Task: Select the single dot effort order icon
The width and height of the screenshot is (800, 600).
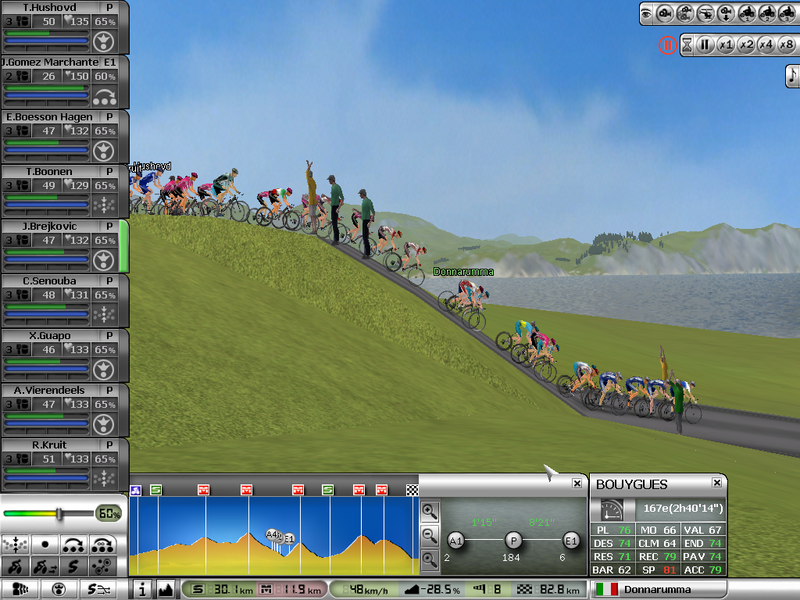Action: point(44,545)
